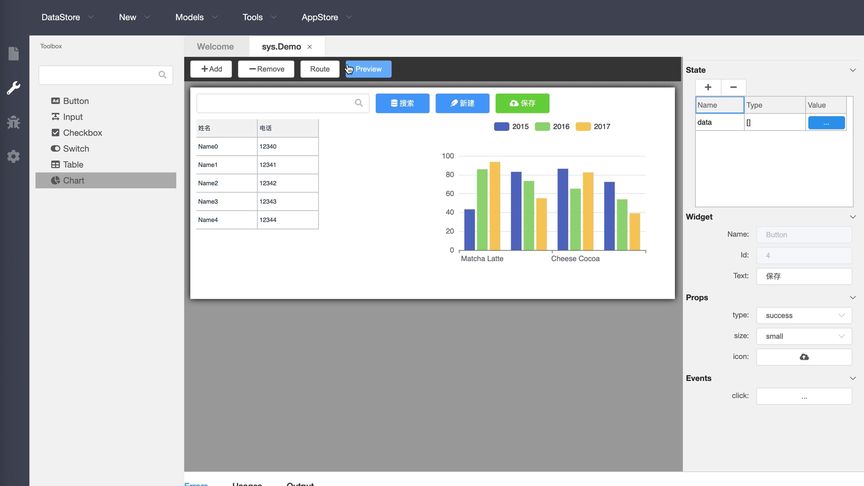Click the Toolbox search magnifier icon

(162, 75)
